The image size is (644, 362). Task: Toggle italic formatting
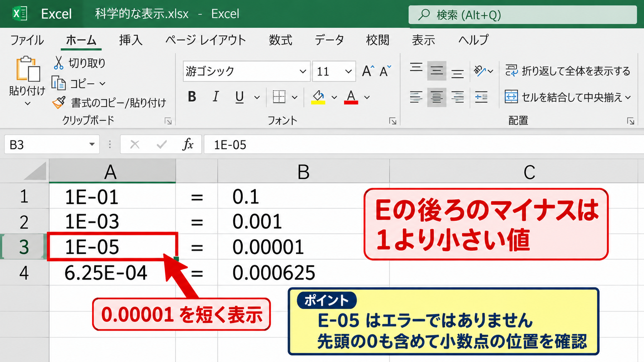point(216,97)
